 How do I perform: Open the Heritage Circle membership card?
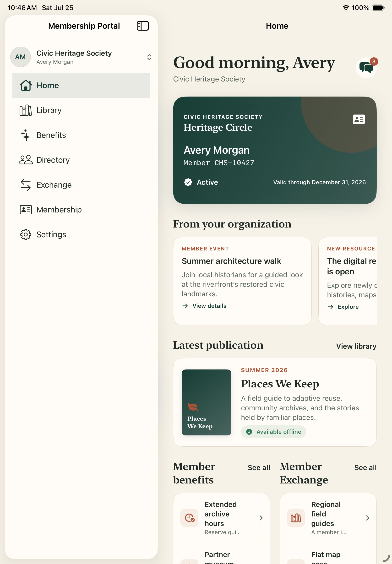point(275,150)
